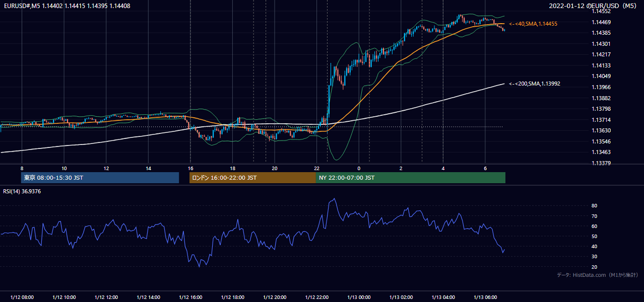Click the 1/13 00:00 date label
The height and width of the screenshot is (302, 644).
point(359,297)
